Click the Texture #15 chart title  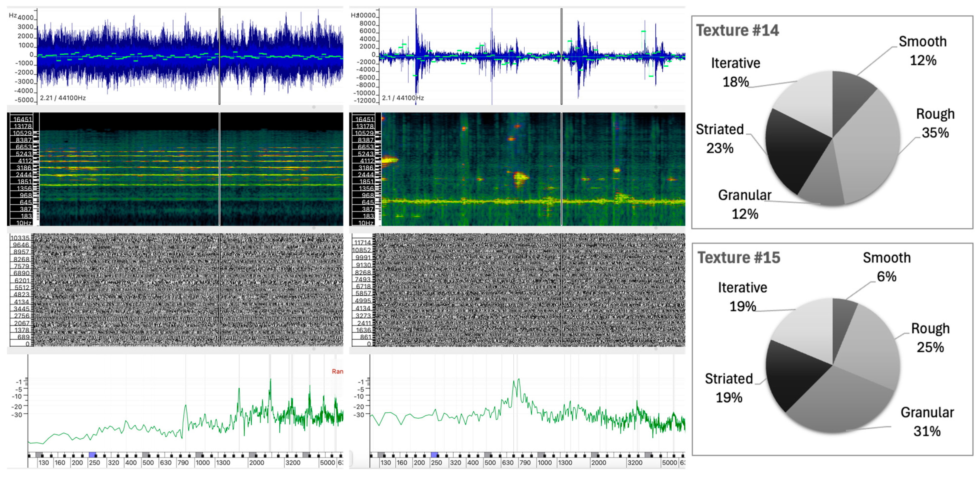(738, 257)
